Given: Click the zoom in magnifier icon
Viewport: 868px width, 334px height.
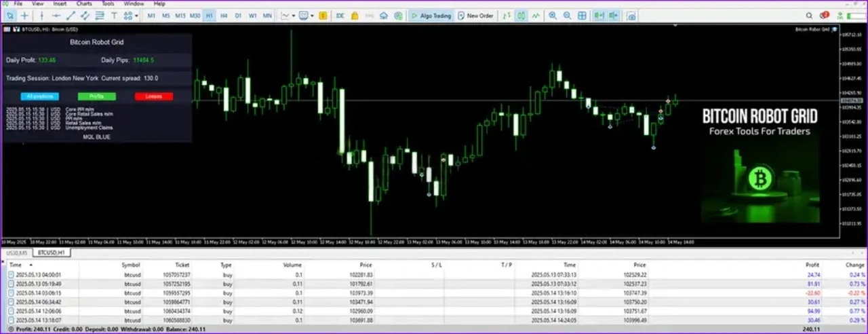Looking at the screenshot, I should click(x=553, y=16).
